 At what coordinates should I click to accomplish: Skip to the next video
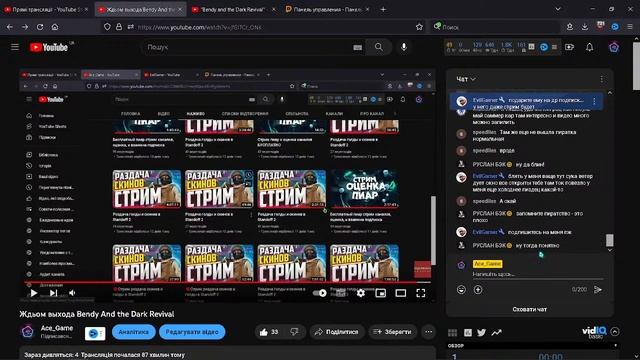point(53,293)
